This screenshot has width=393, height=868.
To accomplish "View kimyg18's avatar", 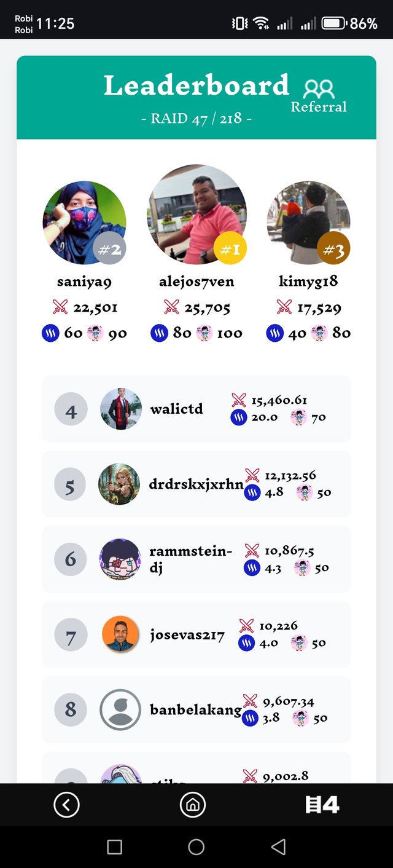I will (309, 222).
